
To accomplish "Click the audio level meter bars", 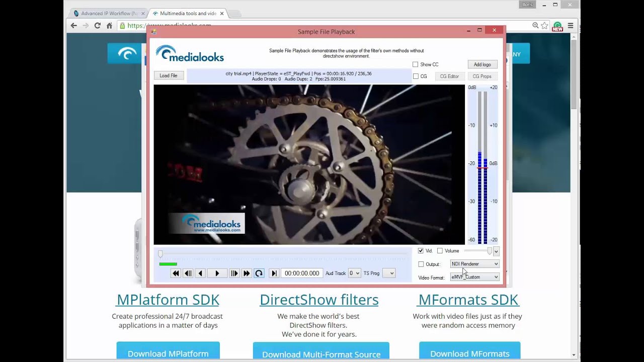I will [482, 167].
